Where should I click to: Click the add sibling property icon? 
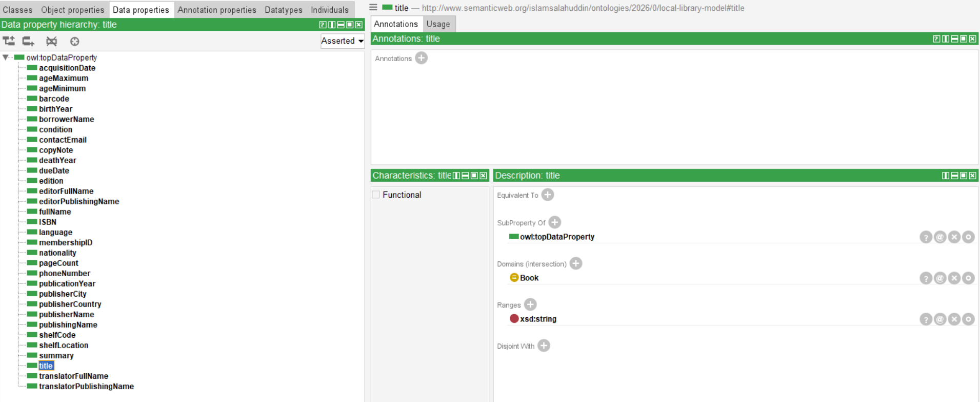point(28,41)
